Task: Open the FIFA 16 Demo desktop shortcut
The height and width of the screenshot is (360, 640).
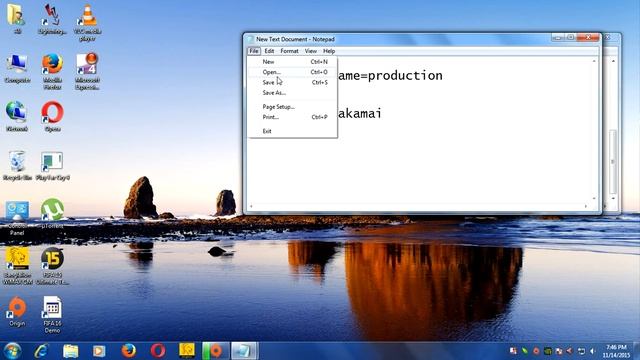Action: pyautogui.click(x=52, y=314)
